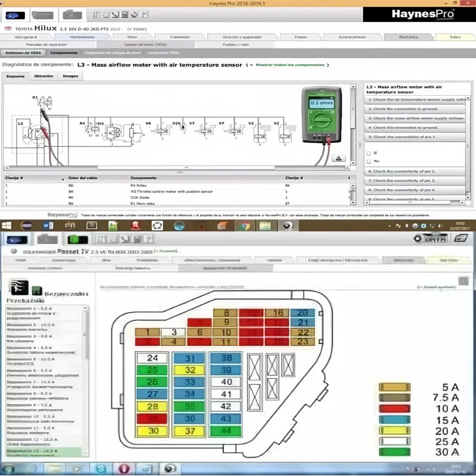Select the 'Sí' radio button
476x476 pixels.
[x=368, y=153]
